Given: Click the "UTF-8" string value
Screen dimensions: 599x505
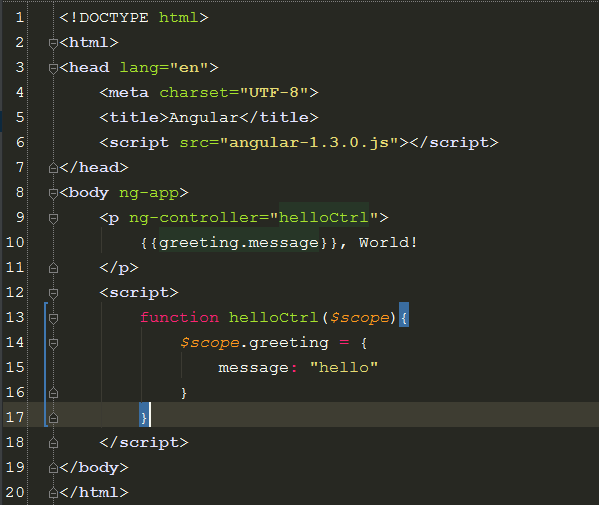Looking at the screenshot, I should click(x=274, y=92).
